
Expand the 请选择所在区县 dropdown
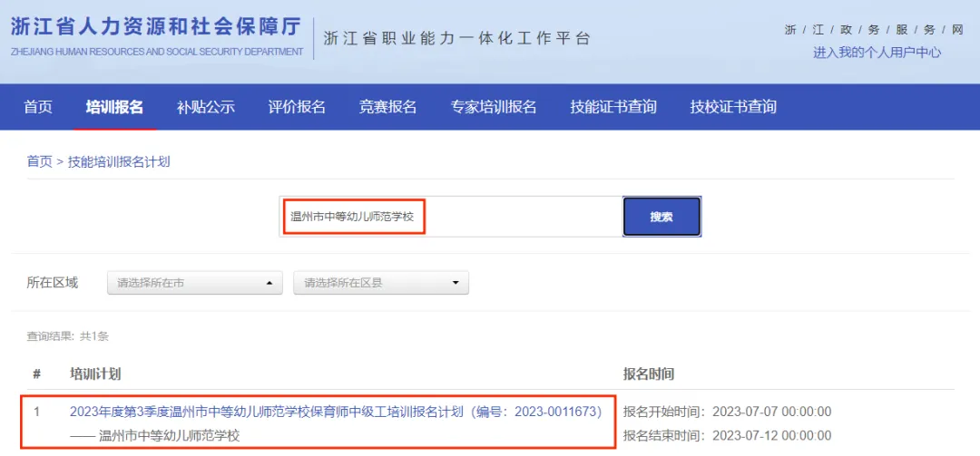pyautogui.click(x=381, y=283)
